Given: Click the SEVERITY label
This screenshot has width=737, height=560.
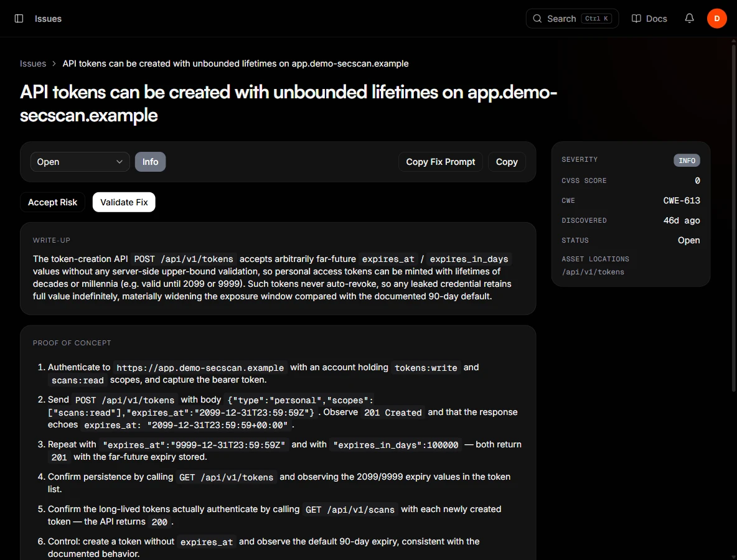Looking at the screenshot, I should (x=580, y=159).
